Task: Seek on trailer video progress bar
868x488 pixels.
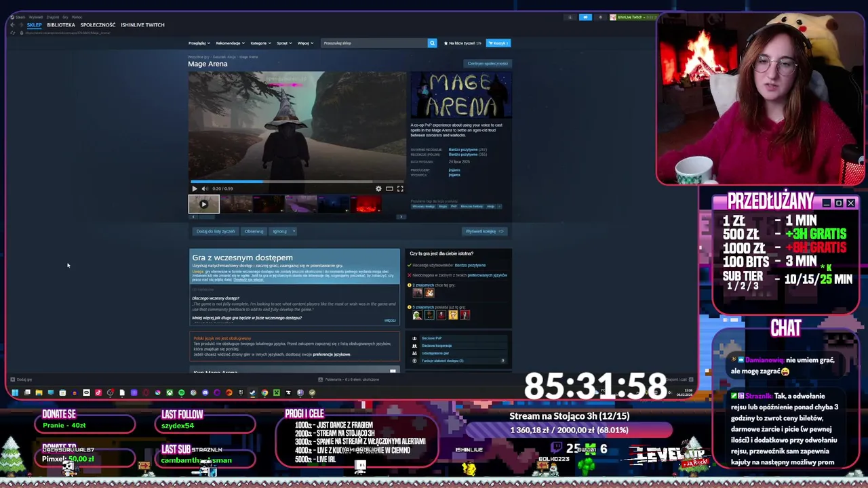Action: (x=297, y=182)
